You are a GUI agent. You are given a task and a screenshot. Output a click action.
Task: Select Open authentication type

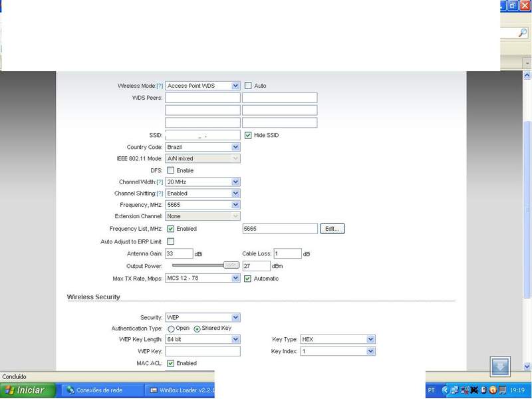172,329
